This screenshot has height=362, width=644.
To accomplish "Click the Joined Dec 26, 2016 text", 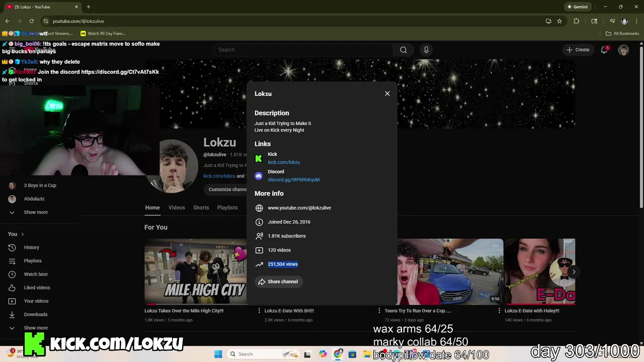I will point(289,222).
